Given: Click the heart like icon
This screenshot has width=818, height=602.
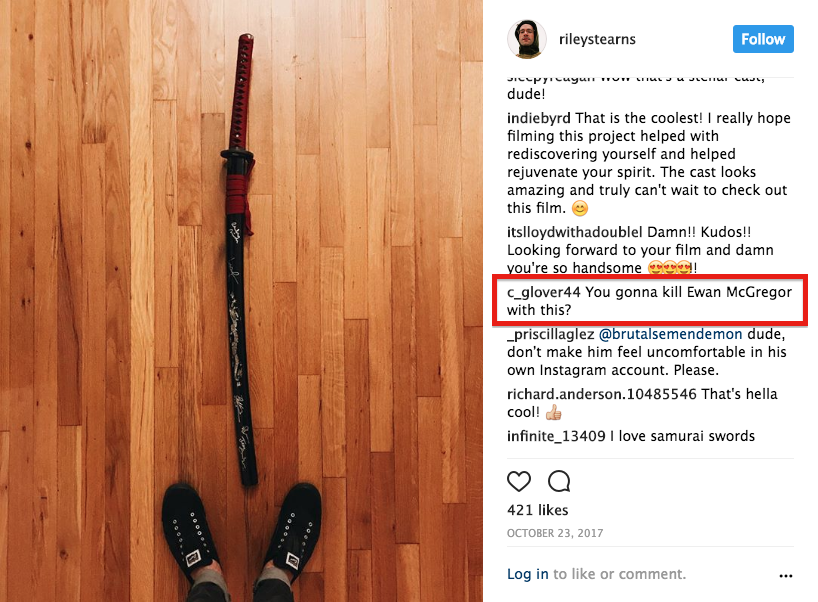Looking at the screenshot, I should (519, 481).
